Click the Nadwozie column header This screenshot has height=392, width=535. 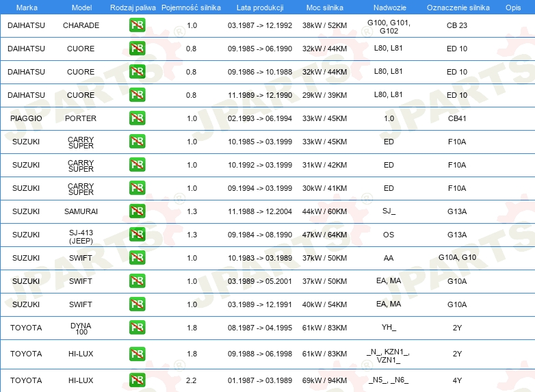pos(390,8)
